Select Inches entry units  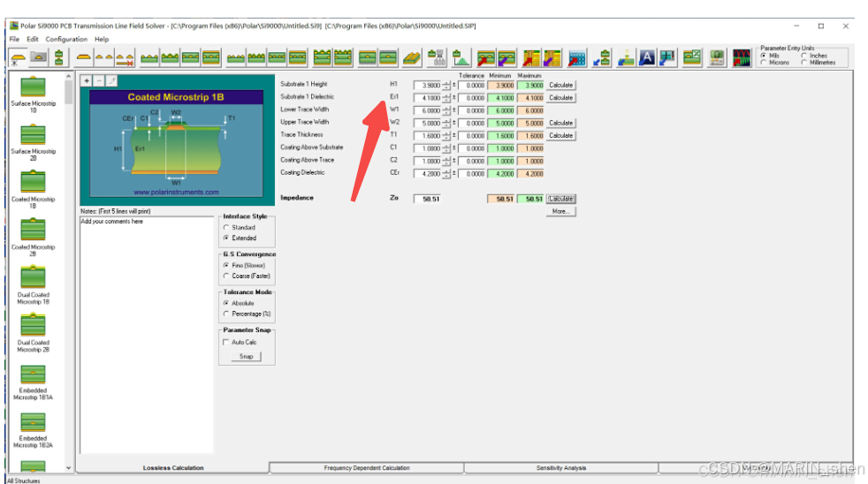[814, 56]
